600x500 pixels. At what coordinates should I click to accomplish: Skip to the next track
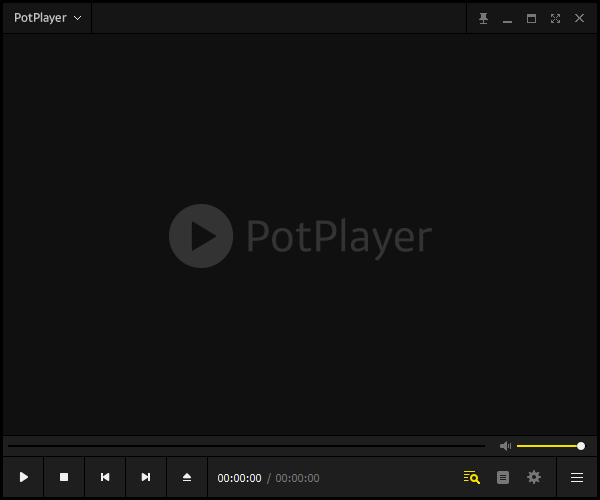146,478
